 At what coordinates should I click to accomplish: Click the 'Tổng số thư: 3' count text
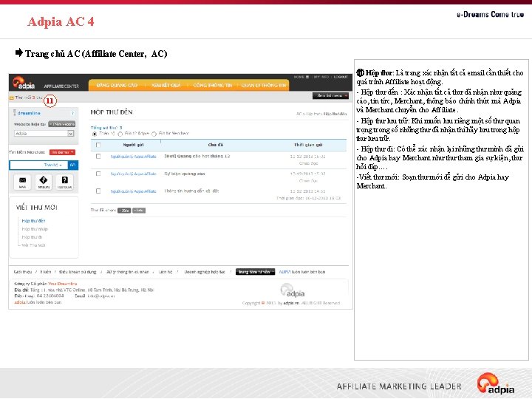click(106, 128)
